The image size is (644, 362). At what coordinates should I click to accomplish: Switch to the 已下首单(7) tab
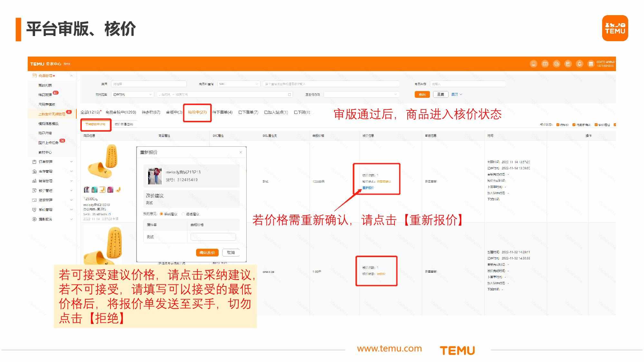tap(248, 112)
